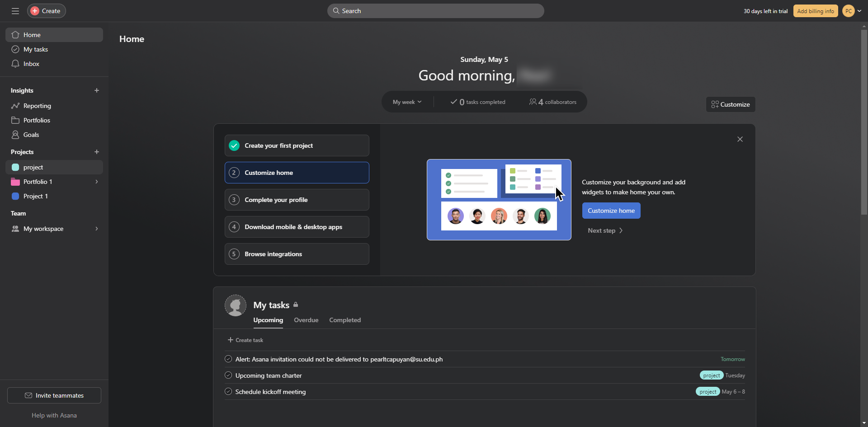Click the search magnifier icon

pos(336,11)
